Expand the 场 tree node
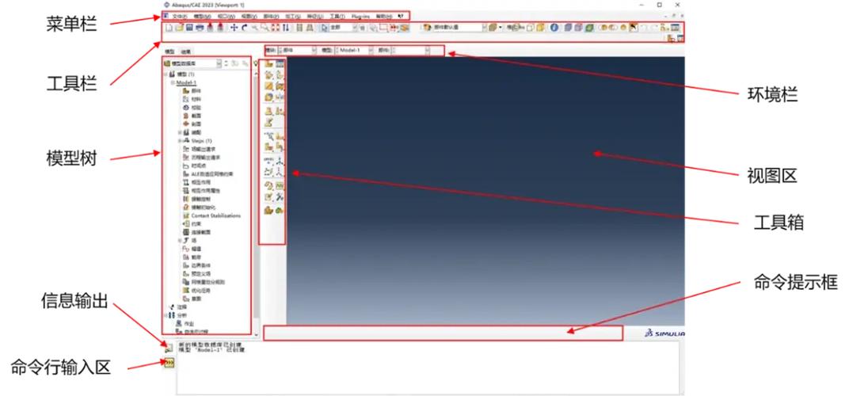This screenshot has height=396, width=868. tap(180, 240)
